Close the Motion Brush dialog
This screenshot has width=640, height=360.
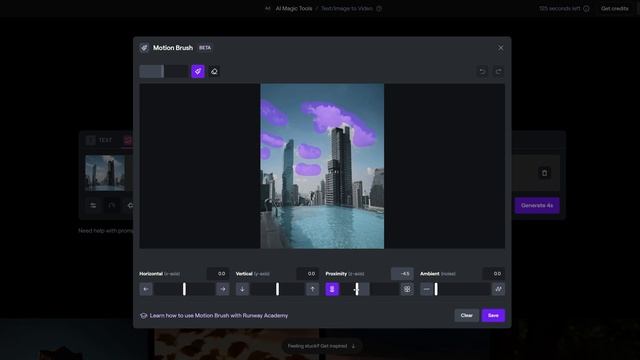501,48
